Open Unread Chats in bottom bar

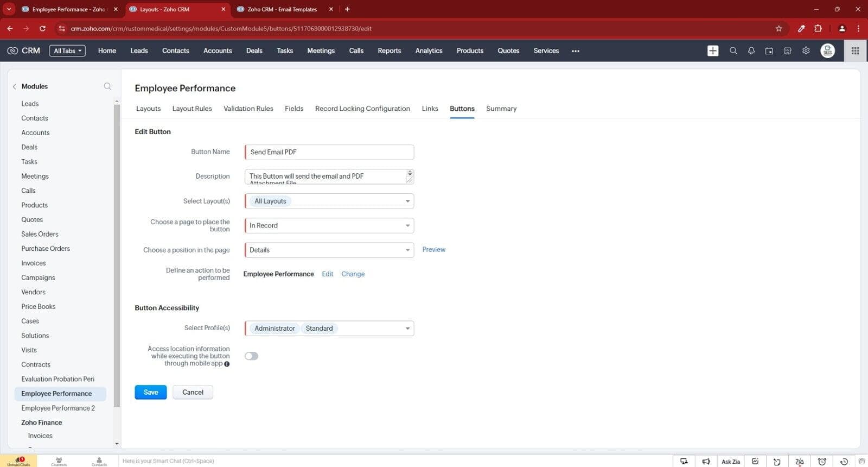(18, 461)
